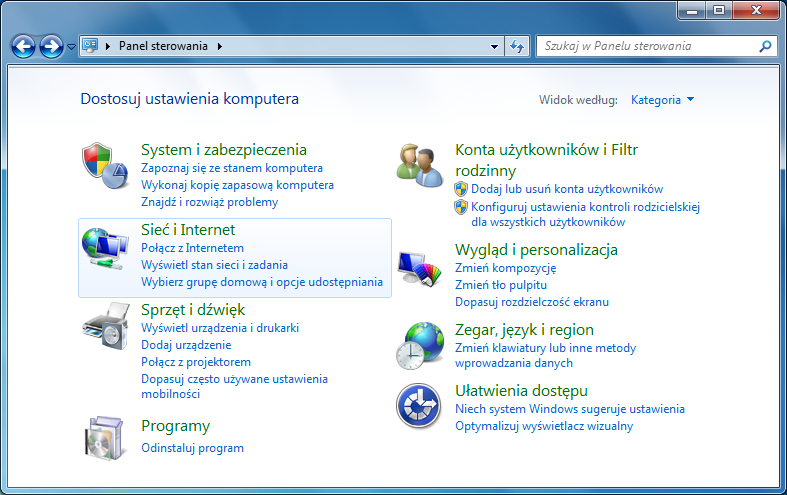
Task: Click the Sieć i Internet globe icon
Action: (x=105, y=250)
